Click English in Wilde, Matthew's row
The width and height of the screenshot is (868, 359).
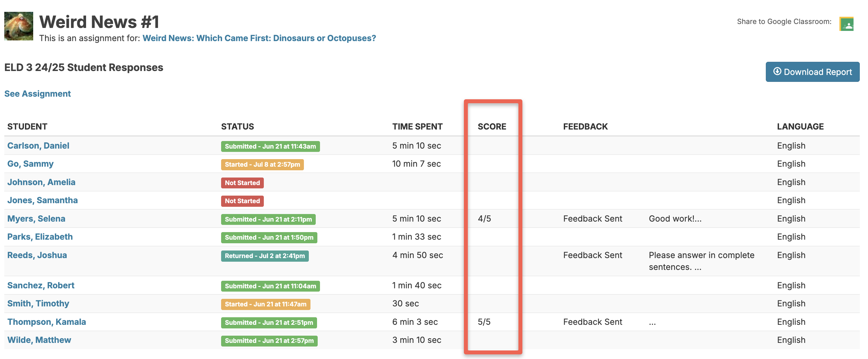(x=791, y=340)
